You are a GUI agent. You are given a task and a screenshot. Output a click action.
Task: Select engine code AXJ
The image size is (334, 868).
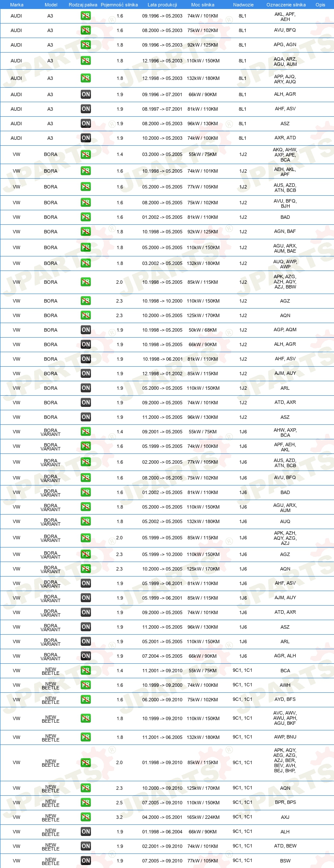(285, 817)
